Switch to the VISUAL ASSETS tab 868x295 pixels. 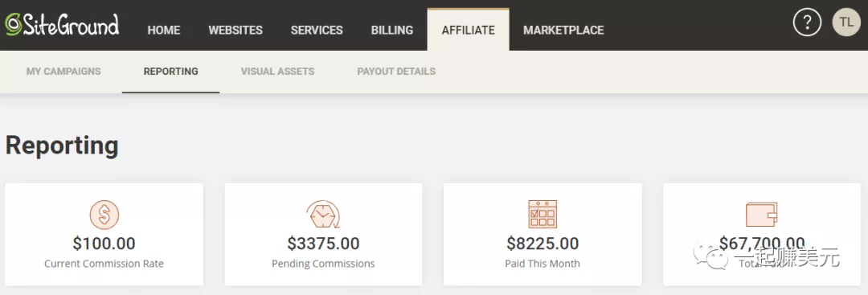tap(278, 72)
